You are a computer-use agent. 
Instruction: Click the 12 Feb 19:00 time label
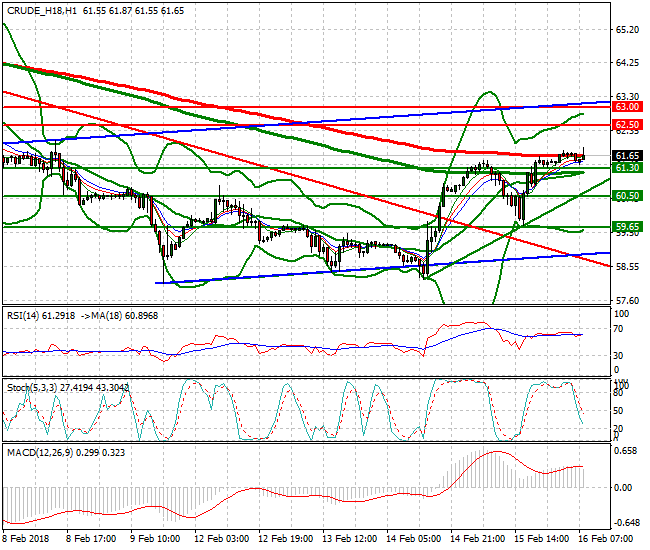[x=285, y=539]
